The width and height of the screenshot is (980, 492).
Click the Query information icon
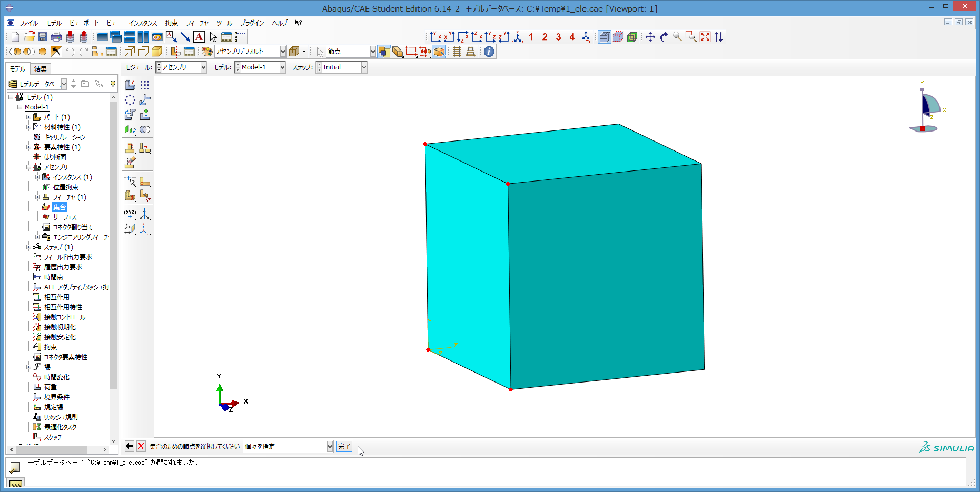[489, 52]
